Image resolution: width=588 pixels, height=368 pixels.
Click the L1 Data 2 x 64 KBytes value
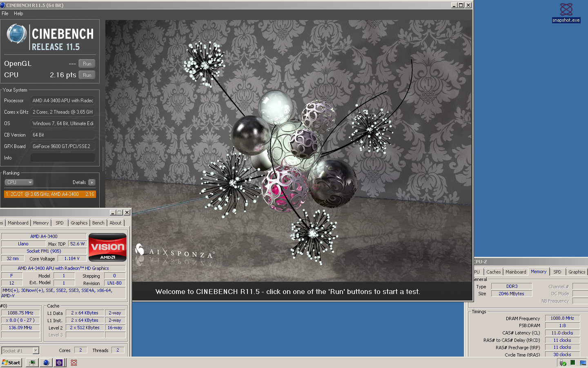85,313
